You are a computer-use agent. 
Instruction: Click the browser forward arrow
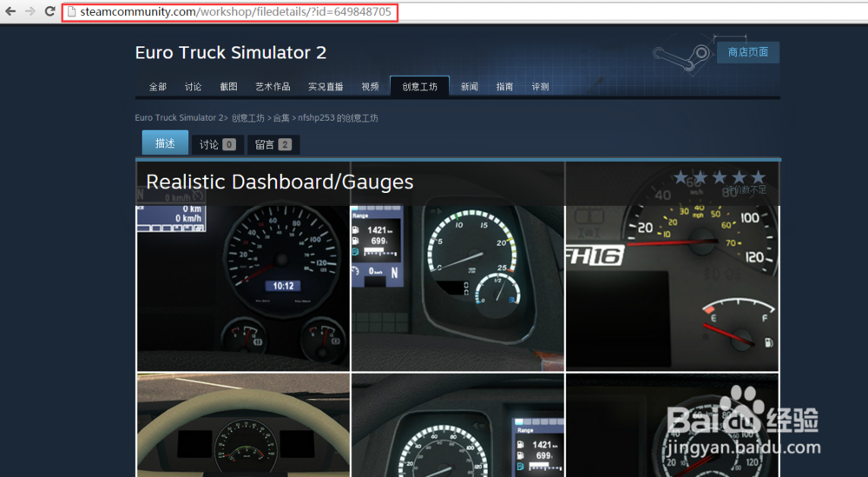(30, 11)
